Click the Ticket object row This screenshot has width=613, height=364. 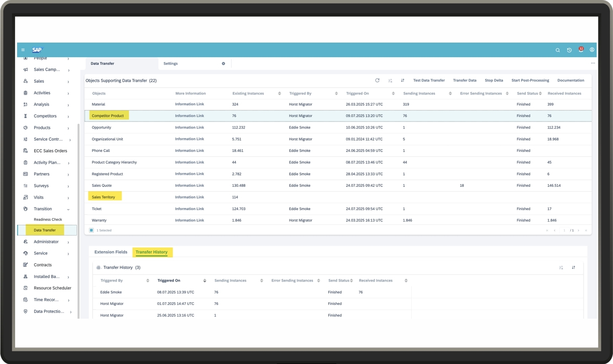(x=338, y=209)
